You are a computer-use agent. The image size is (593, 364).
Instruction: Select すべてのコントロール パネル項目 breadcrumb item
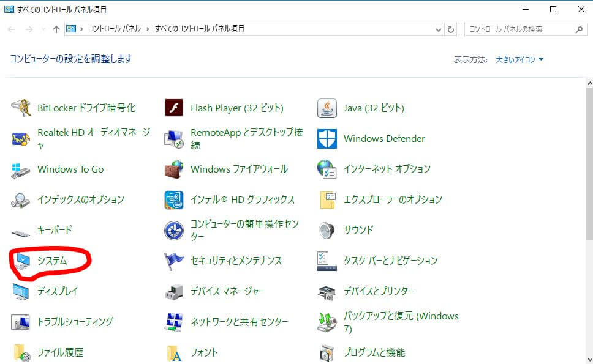click(200, 29)
